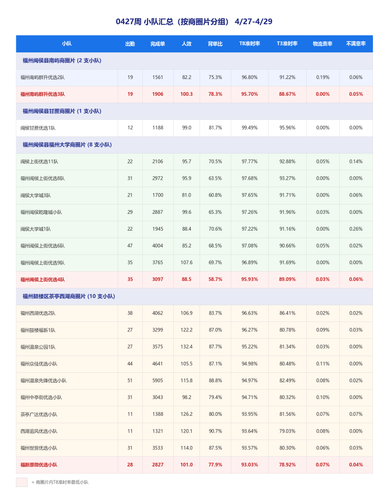Select the team name '闽侯大学城3队'
This screenshot has width=388, height=500.
point(36,195)
